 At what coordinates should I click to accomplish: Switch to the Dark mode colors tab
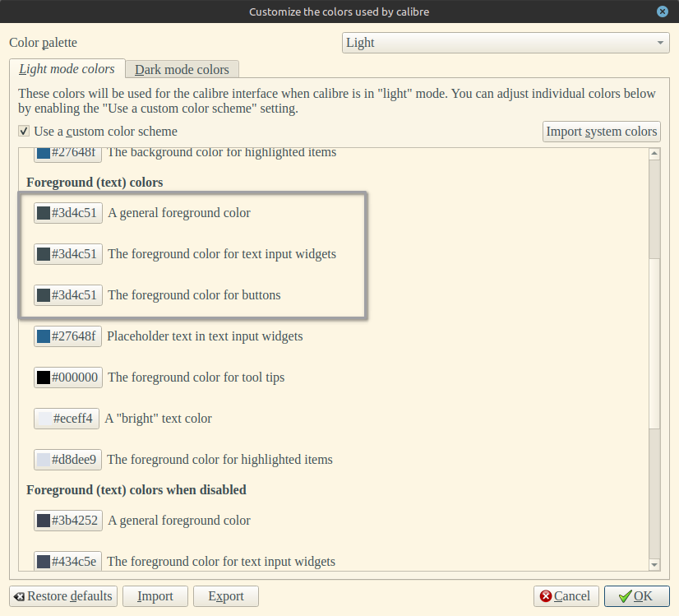[182, 69]
